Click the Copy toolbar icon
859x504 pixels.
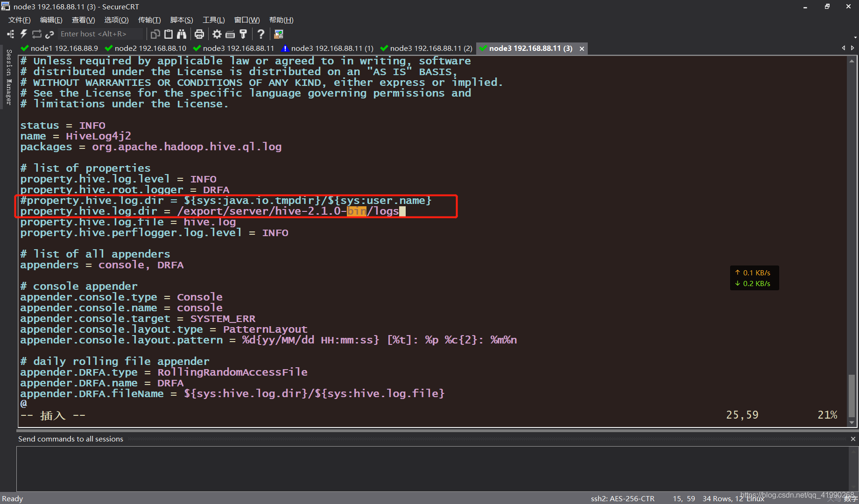pyautogui.click(x=155, y=34)
